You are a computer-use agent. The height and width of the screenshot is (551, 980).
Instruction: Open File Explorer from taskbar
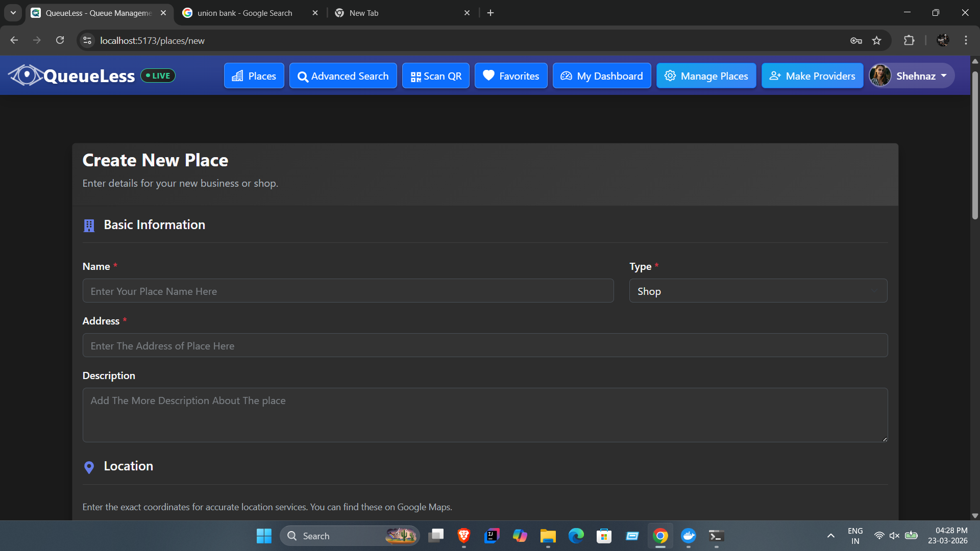tap(548, 536)
